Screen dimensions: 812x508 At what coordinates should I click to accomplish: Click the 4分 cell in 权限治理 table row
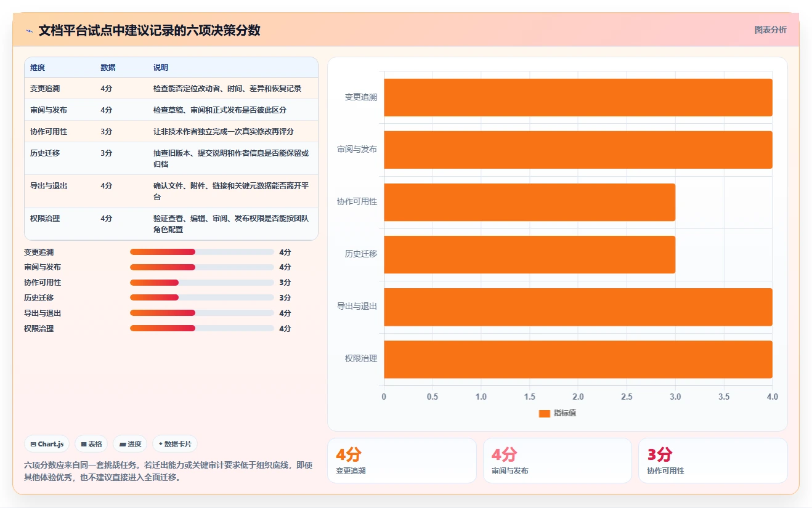tap(107, 219)
